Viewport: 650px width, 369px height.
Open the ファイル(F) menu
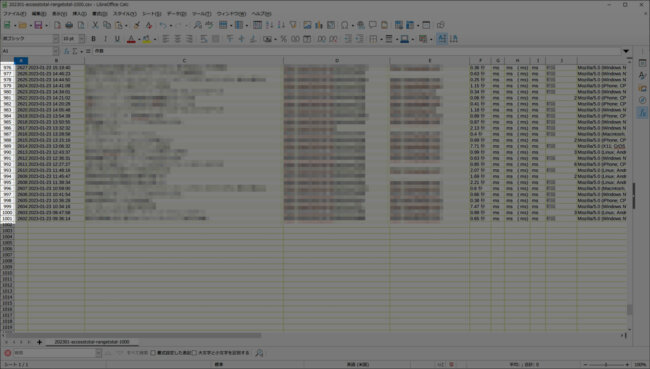pos(15,14)
